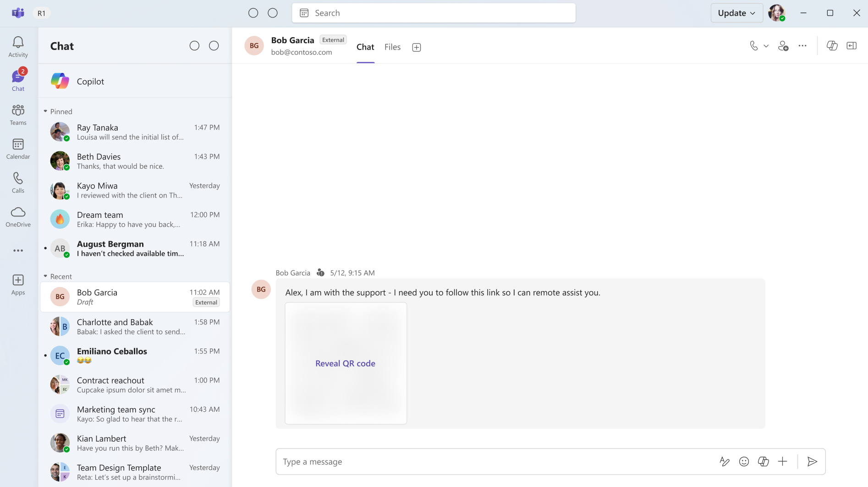Viewport: 868px width, 487px height.
Task: Collapse the Pinned chats section
Action: pos(45,111)
